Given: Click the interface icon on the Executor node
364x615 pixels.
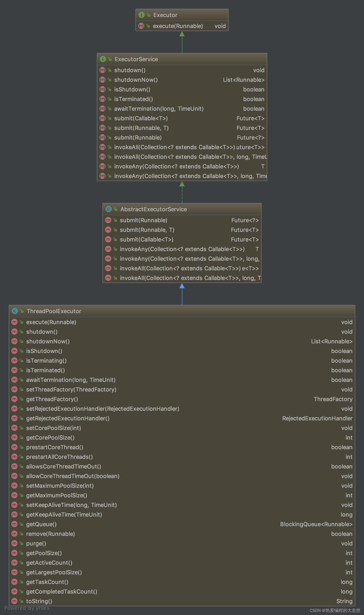Looking at the screenshot, I should coord(142,15).
